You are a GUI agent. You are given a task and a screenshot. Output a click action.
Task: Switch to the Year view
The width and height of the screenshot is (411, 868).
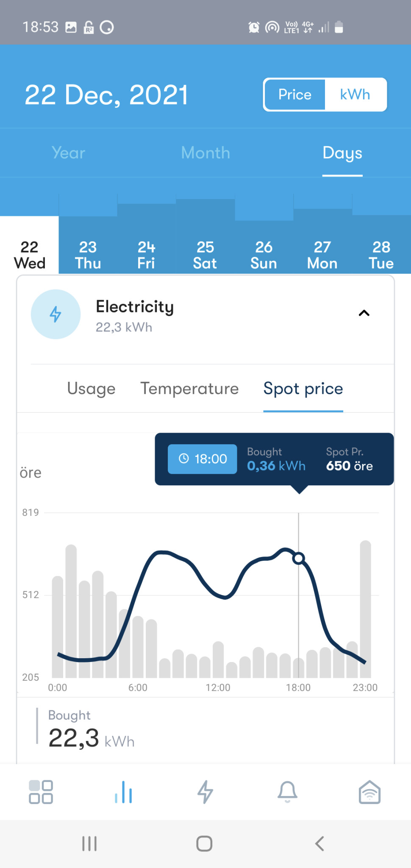(68, 153)
